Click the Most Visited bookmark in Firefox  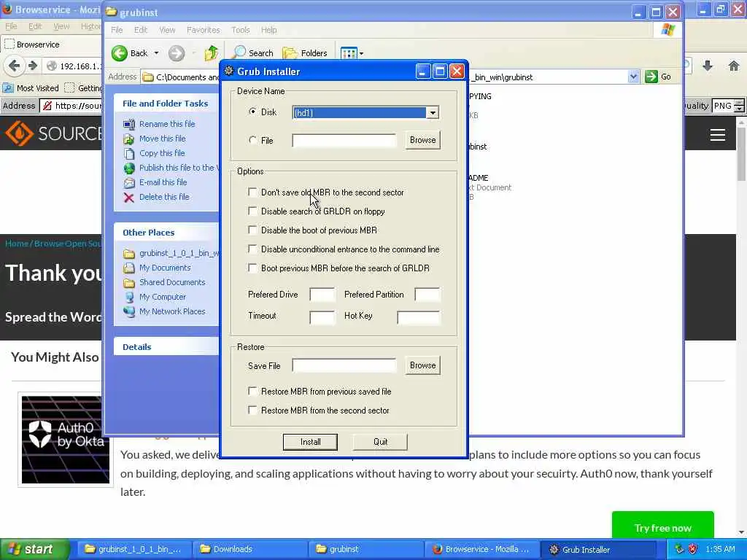click(x=31, y=88)
